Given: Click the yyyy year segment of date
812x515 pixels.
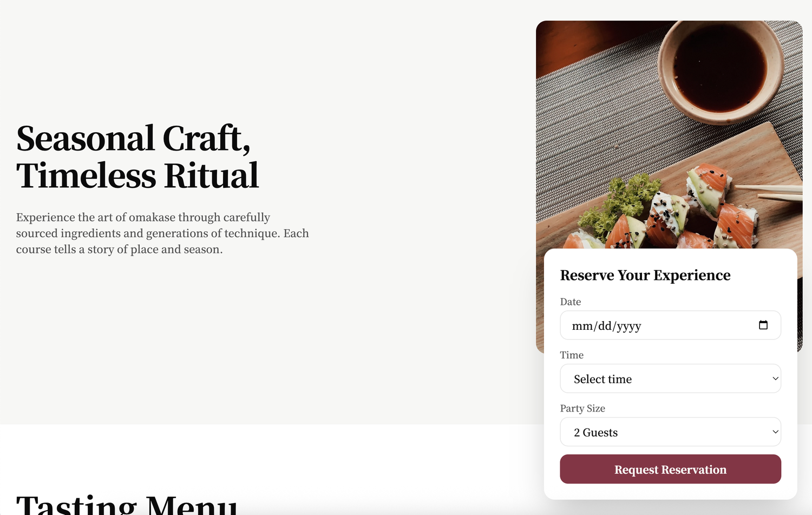Looking at the screenshot, I should [629, 326].
